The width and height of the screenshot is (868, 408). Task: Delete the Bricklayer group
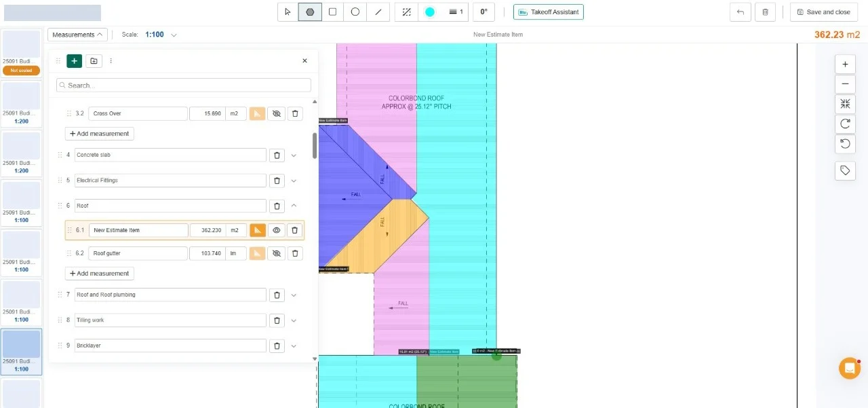coord(277,346)
